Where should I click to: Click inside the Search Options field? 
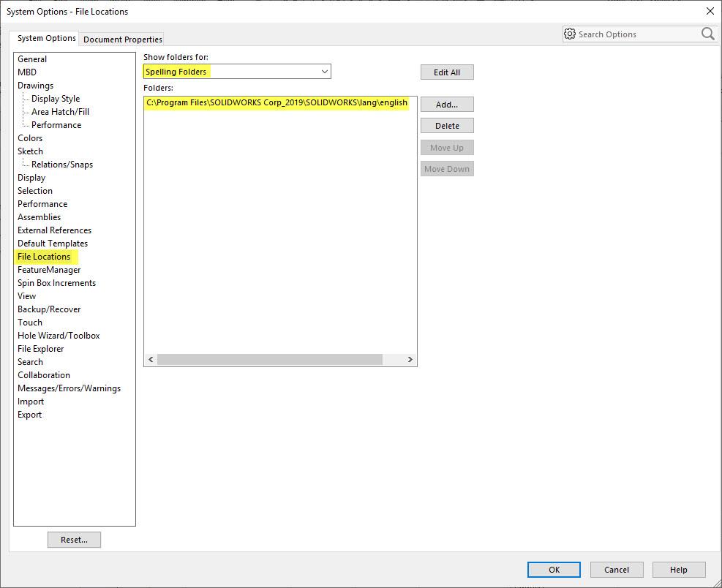point(636,34)
